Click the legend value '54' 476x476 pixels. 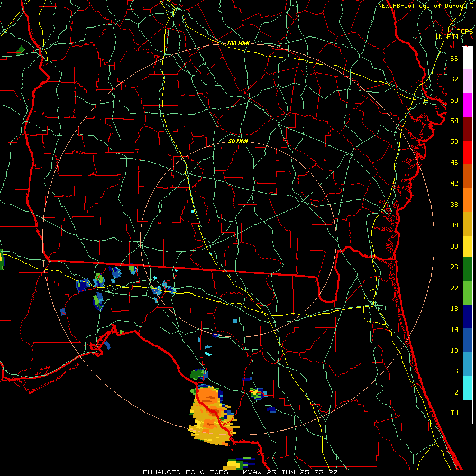454,121
